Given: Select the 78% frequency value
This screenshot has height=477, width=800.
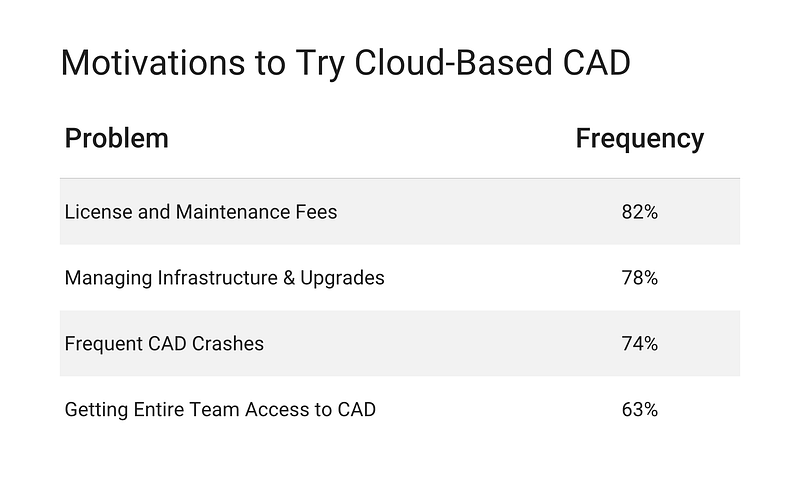Looking at the screenshot, I should tap(640, 278).
